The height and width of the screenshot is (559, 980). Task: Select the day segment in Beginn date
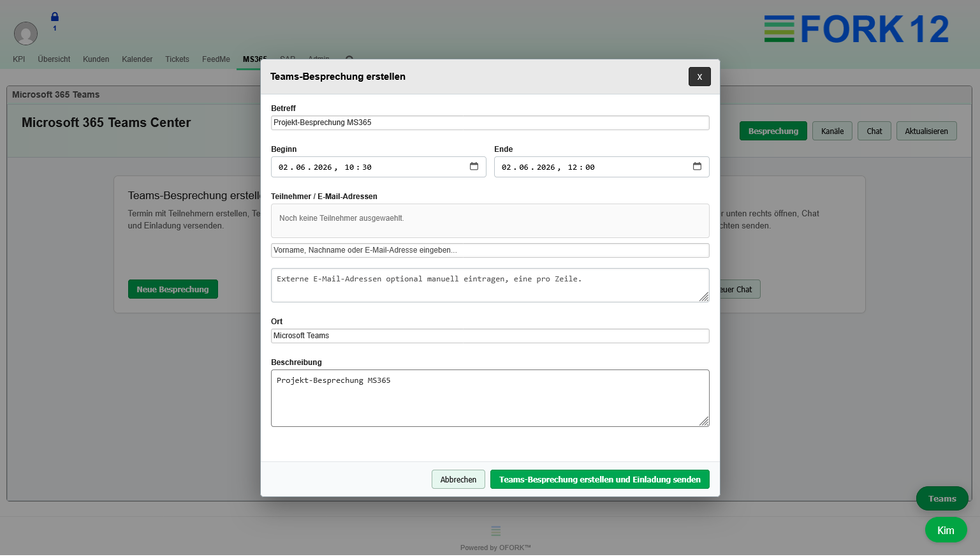[283, 167]
